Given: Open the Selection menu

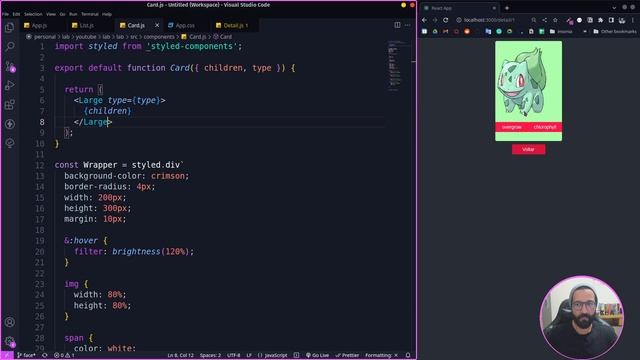Looking at the screenshot, I should coord(33,14).
